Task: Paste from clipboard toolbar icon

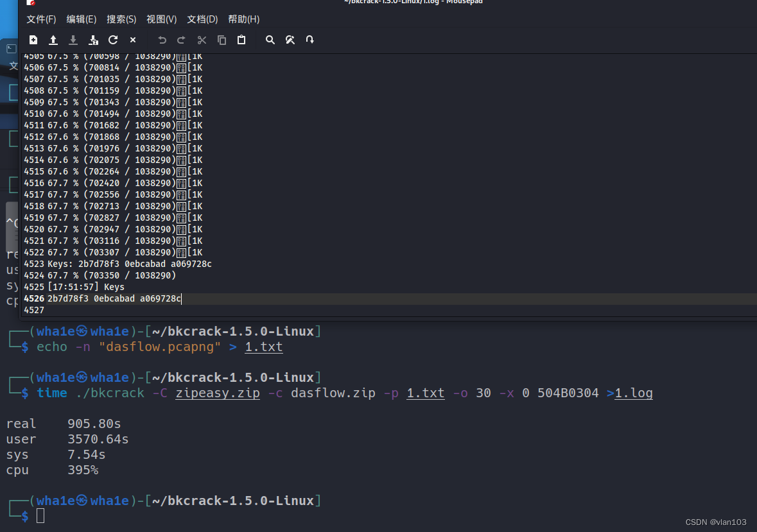Action: tap(241, 40)
